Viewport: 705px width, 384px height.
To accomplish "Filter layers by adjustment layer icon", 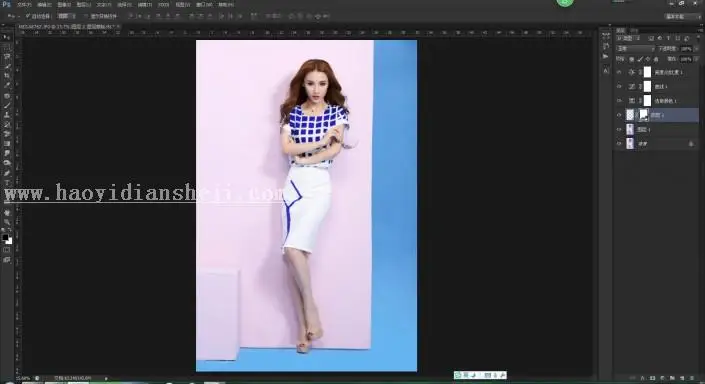I will (x=660, y=39).
